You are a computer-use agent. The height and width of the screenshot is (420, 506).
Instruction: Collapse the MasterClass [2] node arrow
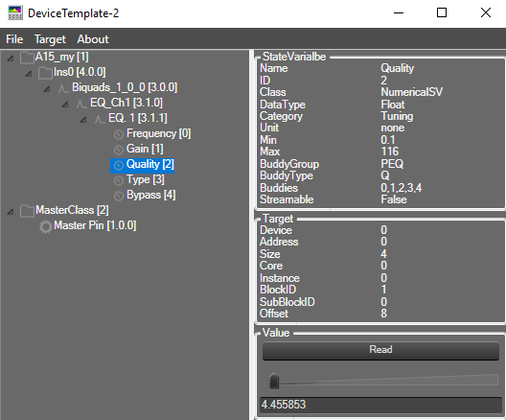point(11,212)
